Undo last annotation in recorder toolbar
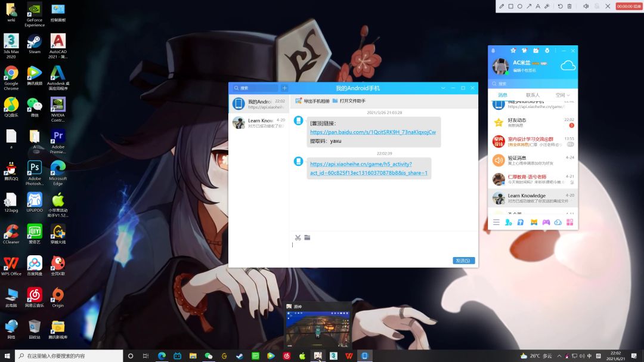Screen dimensions: 644x362 (560, 6)
